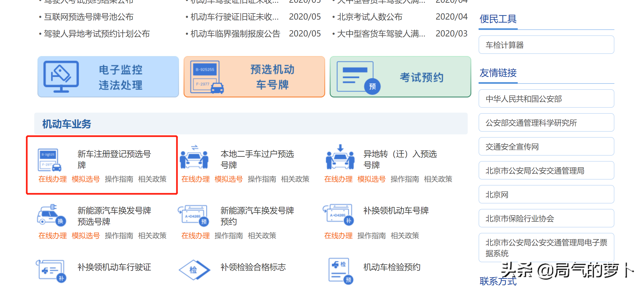Viewport: 644px width, 287px height.
Task: Open news item 机动车临界强制报废公告
Action: (235, 34)
